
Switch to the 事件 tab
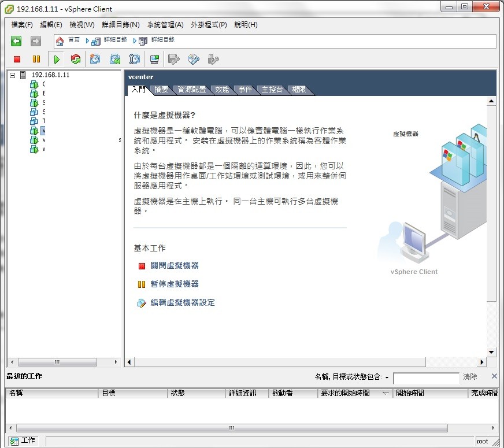point(245,90)
